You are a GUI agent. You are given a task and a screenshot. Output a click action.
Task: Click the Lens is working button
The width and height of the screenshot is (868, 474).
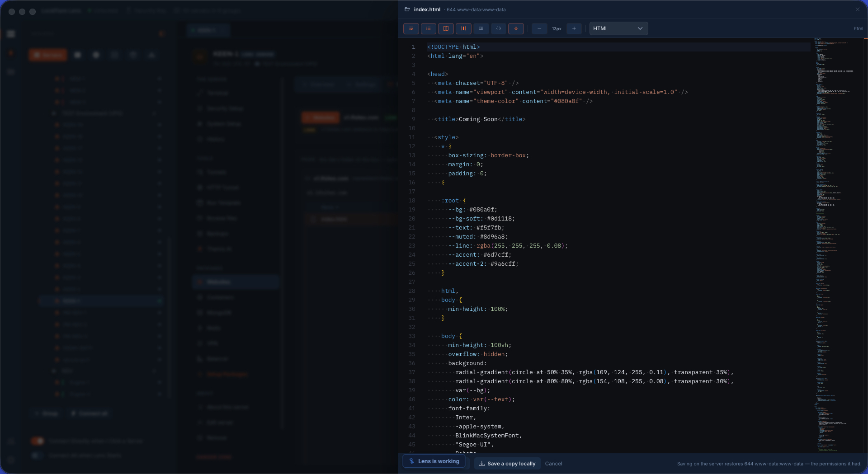pyautogui.click(x=434, y=461)
